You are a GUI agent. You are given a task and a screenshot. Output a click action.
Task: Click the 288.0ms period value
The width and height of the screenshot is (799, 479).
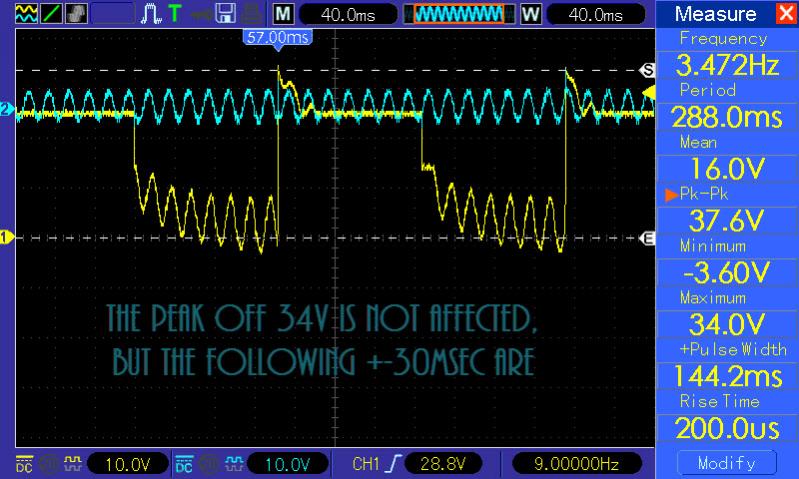[727, 117]
